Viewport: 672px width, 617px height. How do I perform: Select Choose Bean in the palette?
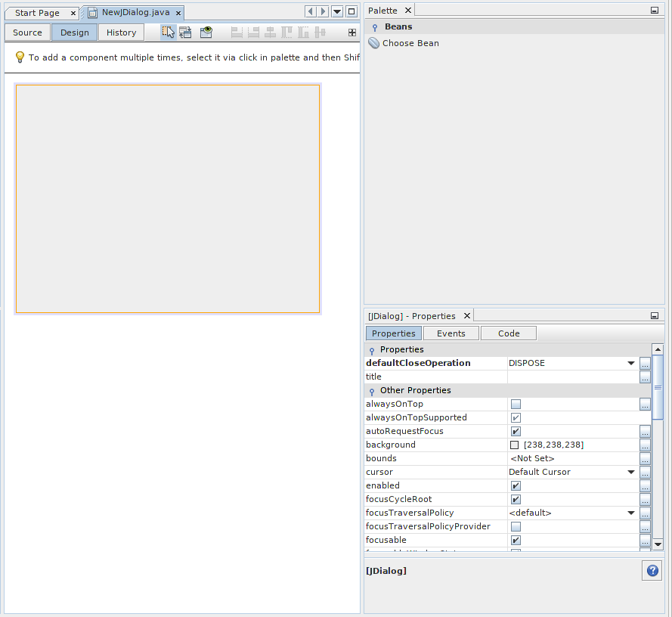point(404,43)
